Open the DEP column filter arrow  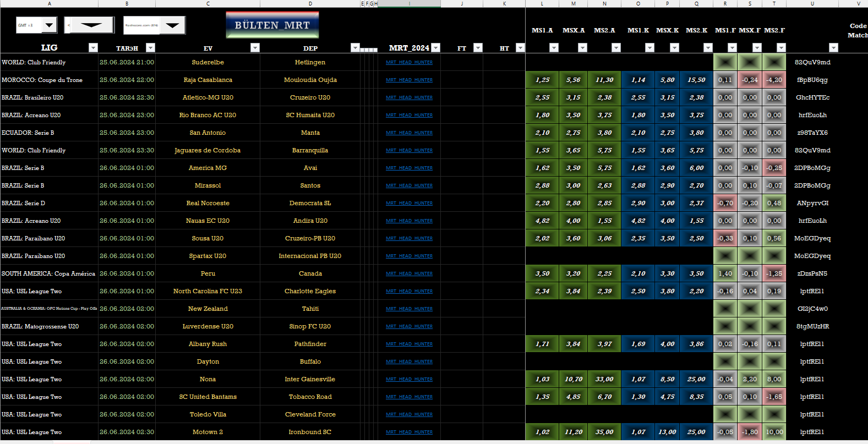pos(355,48)
